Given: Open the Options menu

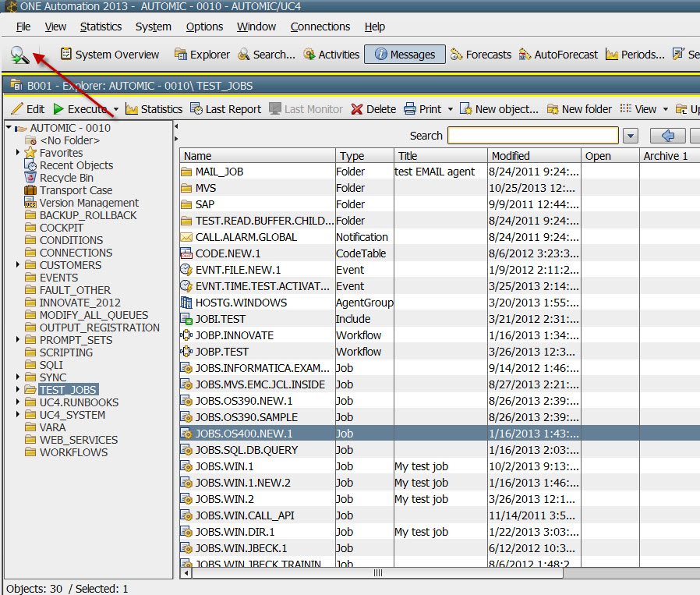Looking at the screenshot, I should point(204,27).
